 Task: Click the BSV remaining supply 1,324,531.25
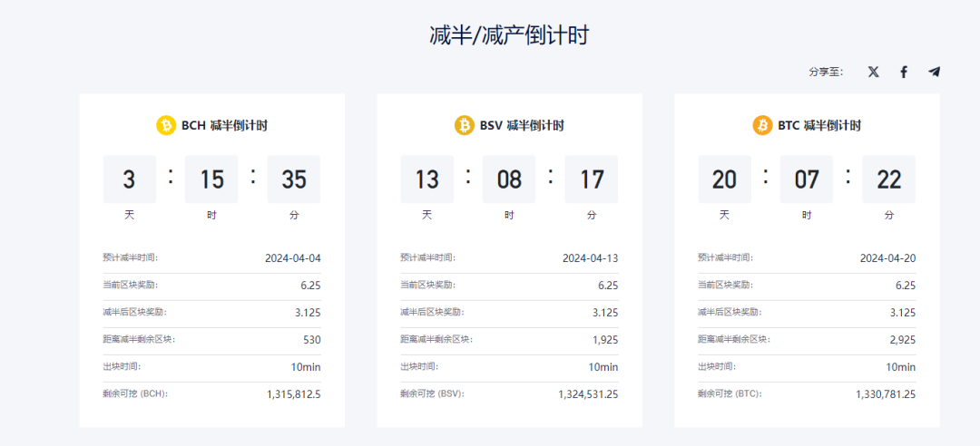pyautogui.click(x=588, y=394)
